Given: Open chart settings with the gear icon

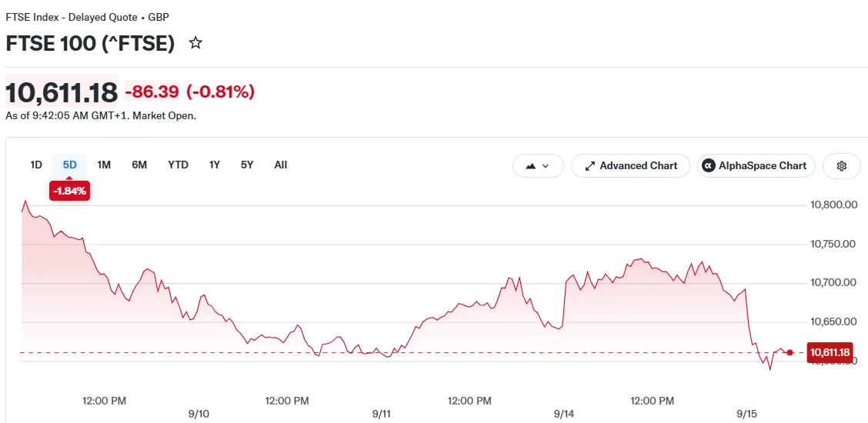Looking at the screenshot, I should [x=841, y=166].
